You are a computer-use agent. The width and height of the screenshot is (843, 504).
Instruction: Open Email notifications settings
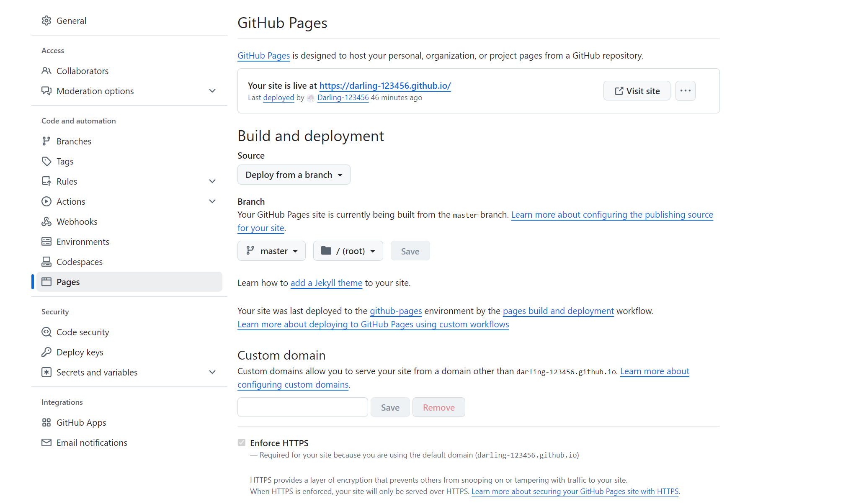[129, 442]
